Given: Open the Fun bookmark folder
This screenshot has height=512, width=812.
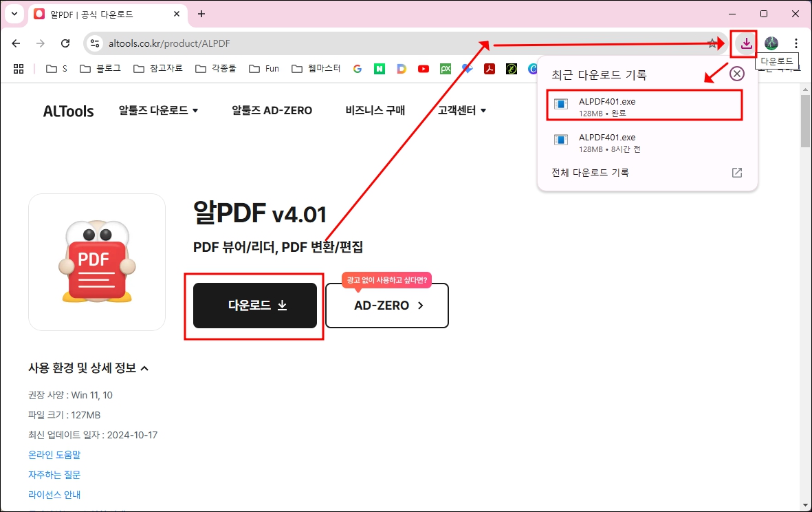Looking at the screenshot, I should (264, 68).
